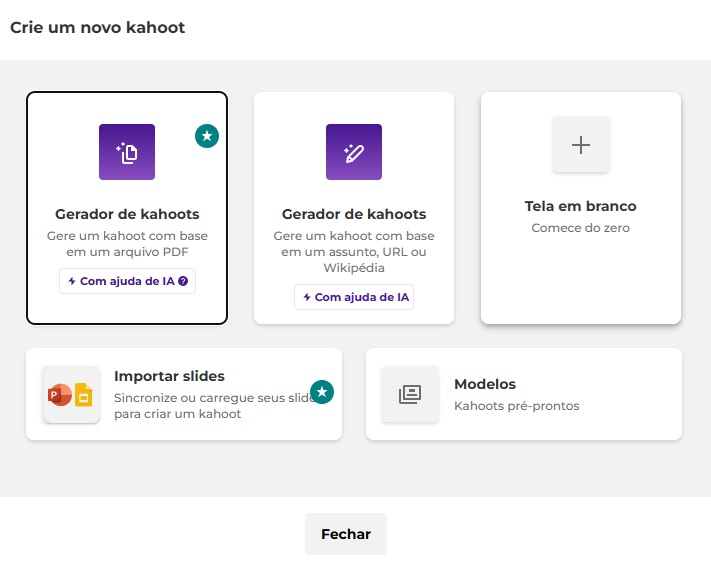
Task: Click 'Com ajuda de IA' under Wikipédia generator
Action: pyautogui.click(x=354, y=297)
